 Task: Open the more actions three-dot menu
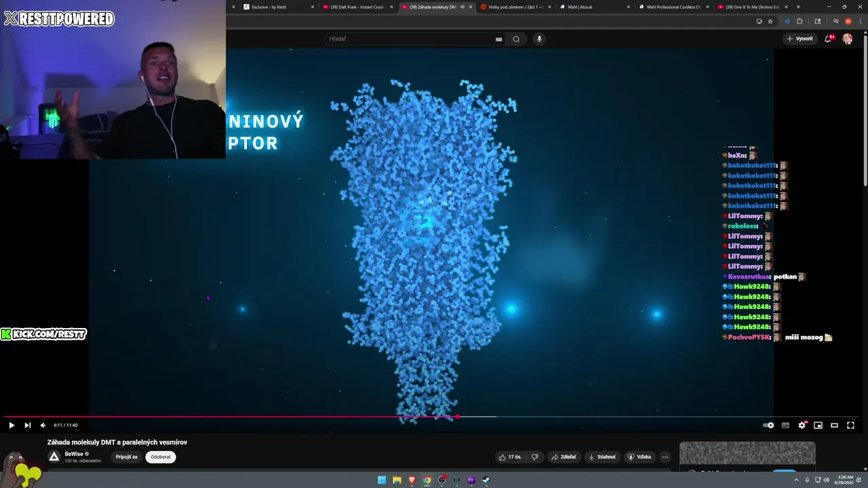[x=665, y=457]
